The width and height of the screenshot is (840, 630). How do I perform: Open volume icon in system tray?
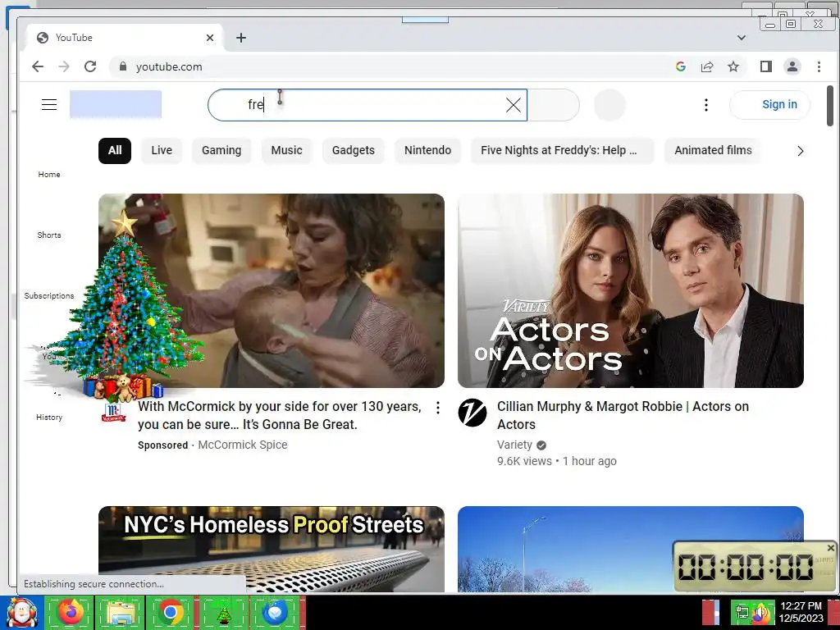click(760, 614)
